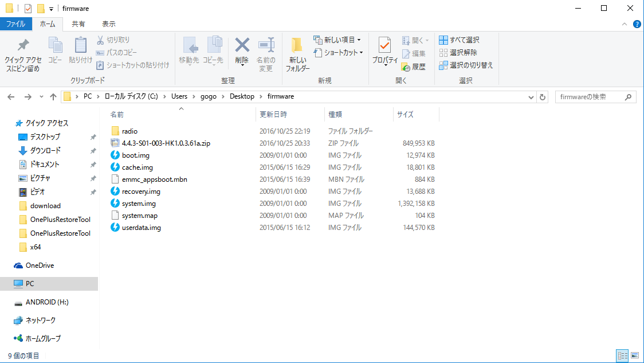
Task: Create a New folder from ribbon
Action: pos(297,55)
